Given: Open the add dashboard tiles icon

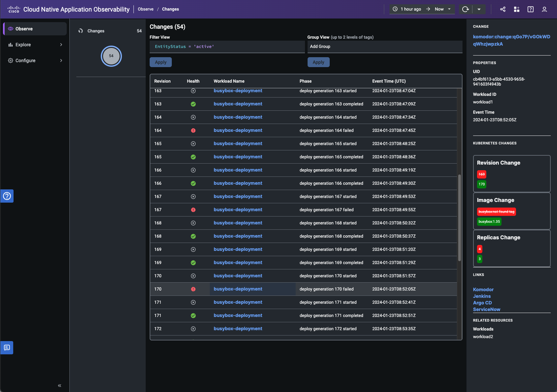Looking at the screenshot, I should (x=517, y=9).
